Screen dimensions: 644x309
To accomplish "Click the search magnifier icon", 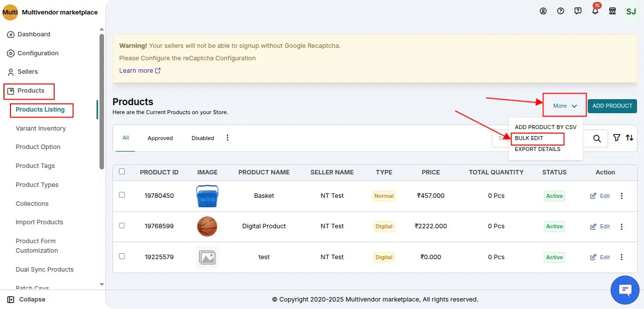I will pos(597,139).
